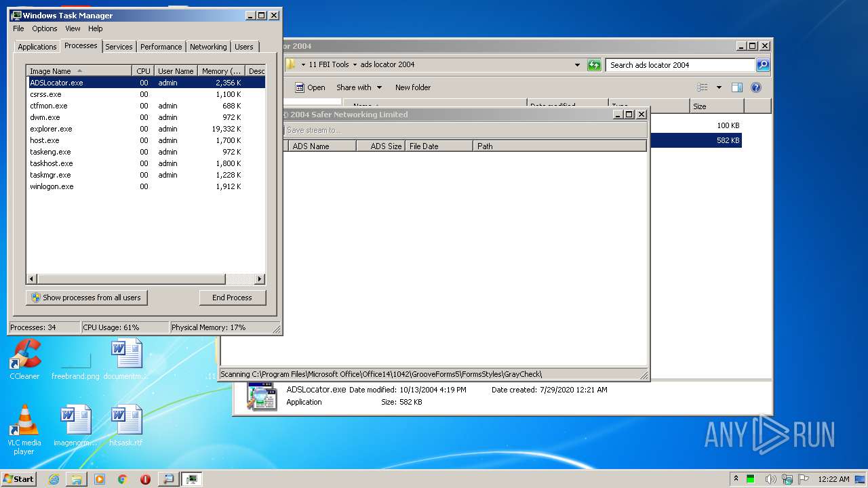The image size is (868, 488).
Task: Open Task Manager View menu
Action: pyautogui.click(x=73, y=28)
